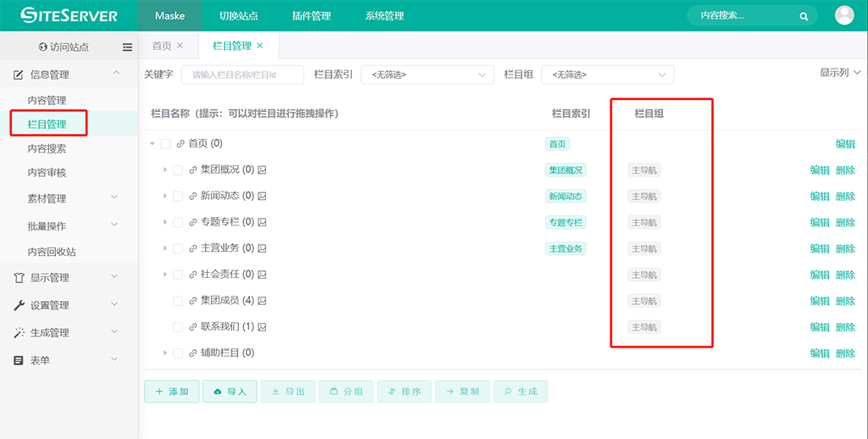Click the keyword search input field
868x439 pixels.
click(x=242, y=75)
